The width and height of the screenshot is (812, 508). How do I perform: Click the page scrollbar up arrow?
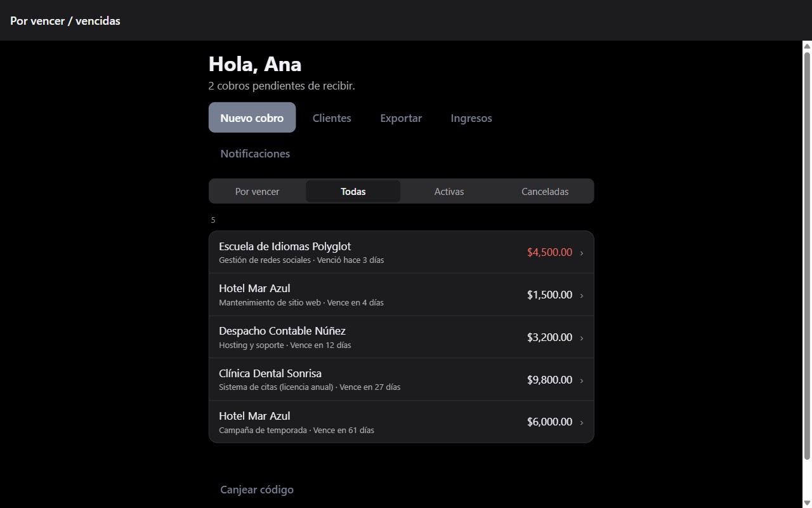pos(807,46)
